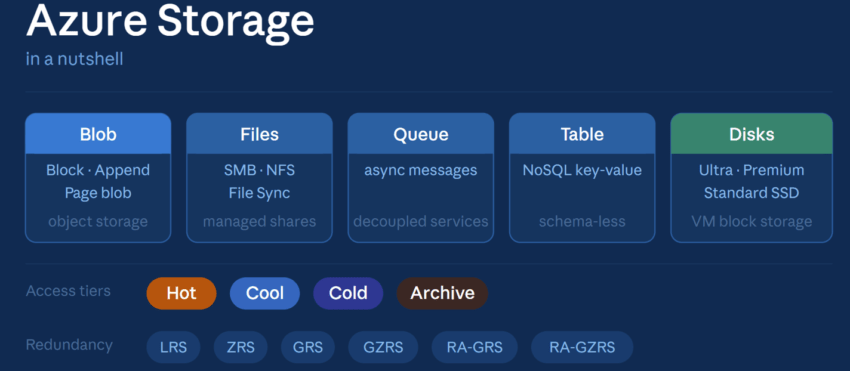
Task: Click the 'async messages' text
Action: 421,170
